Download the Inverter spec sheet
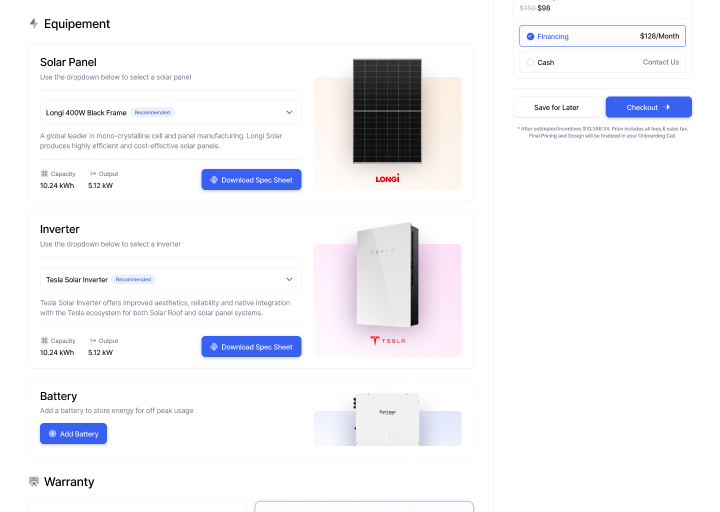720x512 pixels. click(251, 347)
